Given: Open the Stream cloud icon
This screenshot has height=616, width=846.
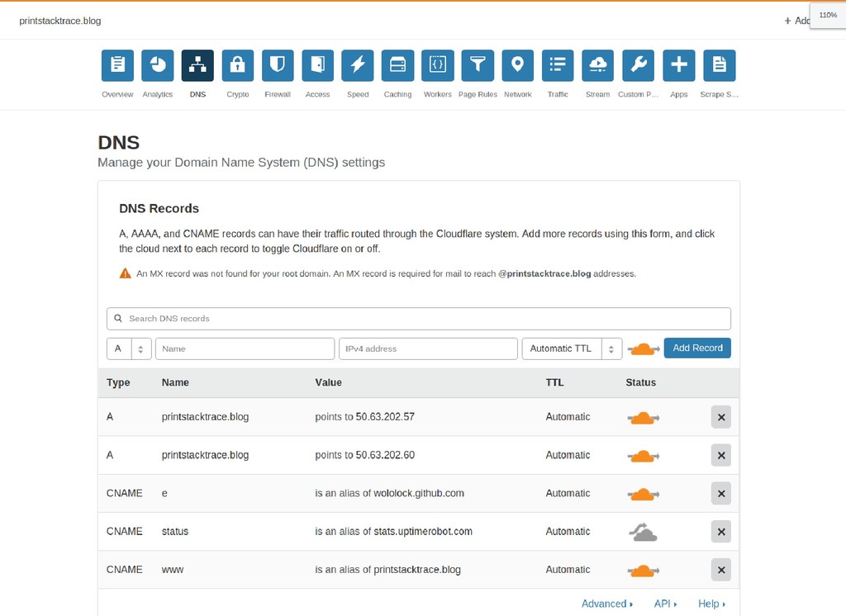Looking at the screenshot, I should [598, 65].
